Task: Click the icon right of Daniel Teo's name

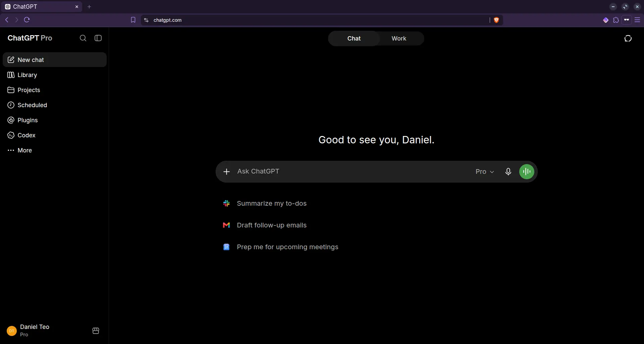Action: point(96,331)
